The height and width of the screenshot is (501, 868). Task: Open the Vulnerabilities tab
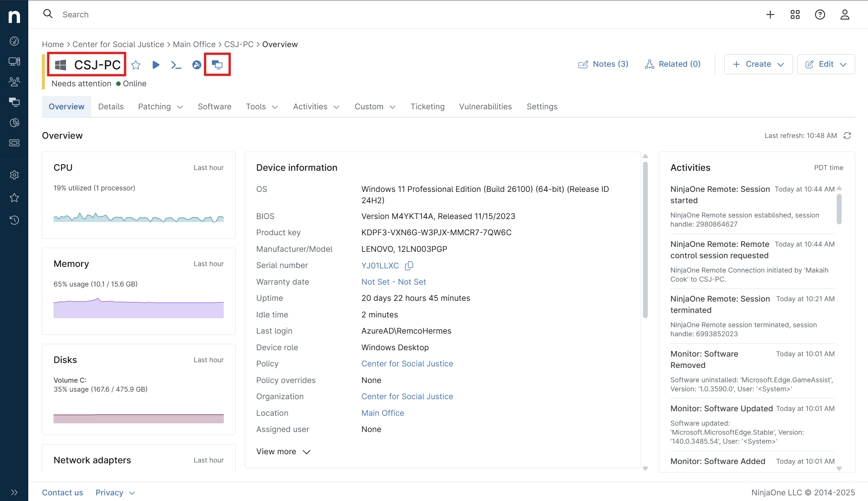[485, 107]
